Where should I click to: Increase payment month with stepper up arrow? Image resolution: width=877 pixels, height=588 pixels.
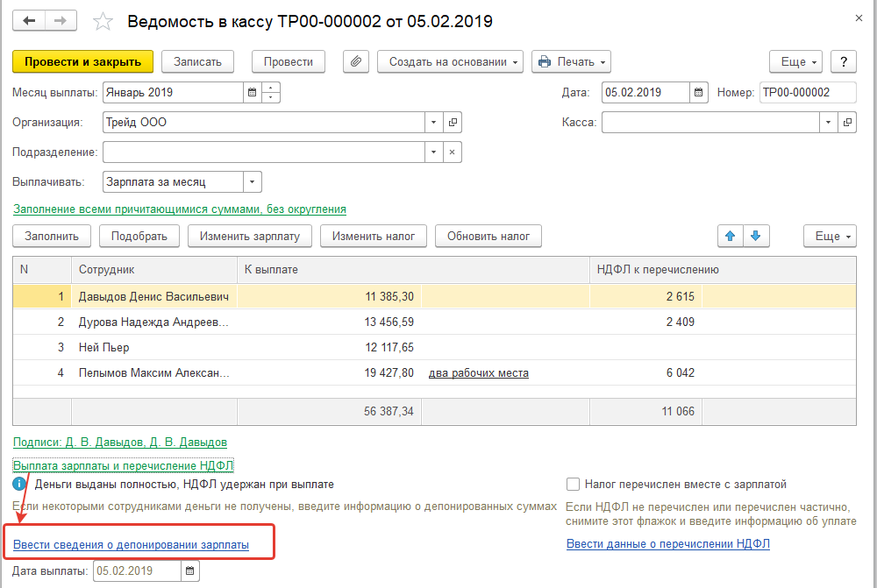point(271,87)
